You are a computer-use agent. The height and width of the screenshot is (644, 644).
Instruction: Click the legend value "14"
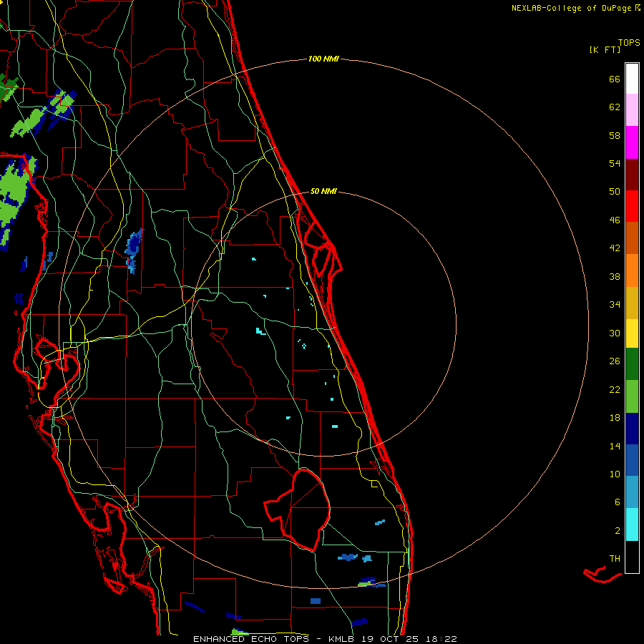(x=615, y=446)
